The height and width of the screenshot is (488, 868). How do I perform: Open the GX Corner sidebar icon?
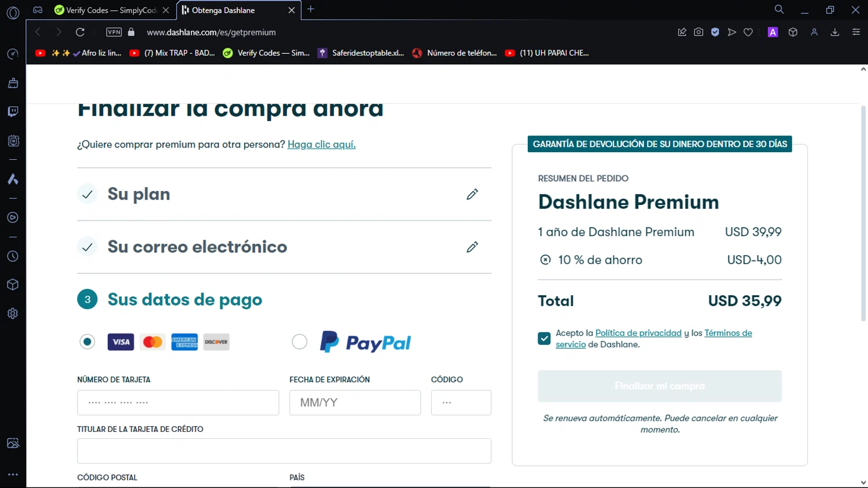tap(13, 83)
